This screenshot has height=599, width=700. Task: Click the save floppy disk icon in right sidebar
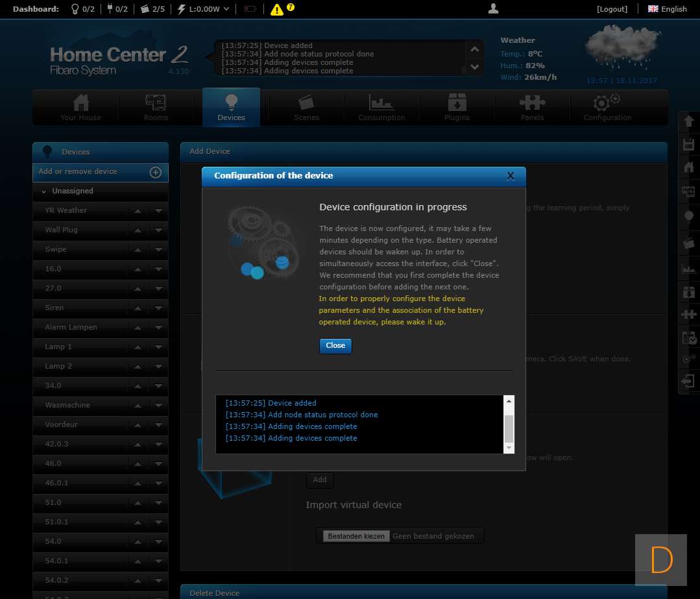(688, 144)
